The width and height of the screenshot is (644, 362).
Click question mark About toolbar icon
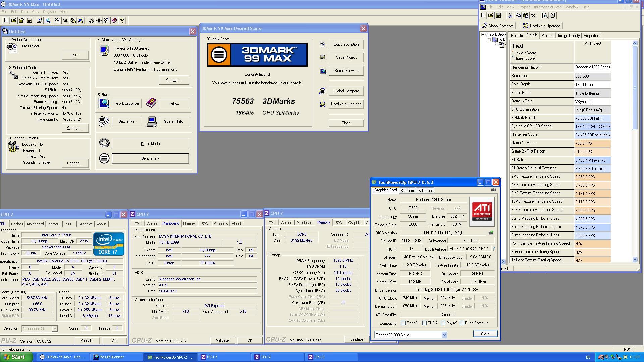coord(122,21)
